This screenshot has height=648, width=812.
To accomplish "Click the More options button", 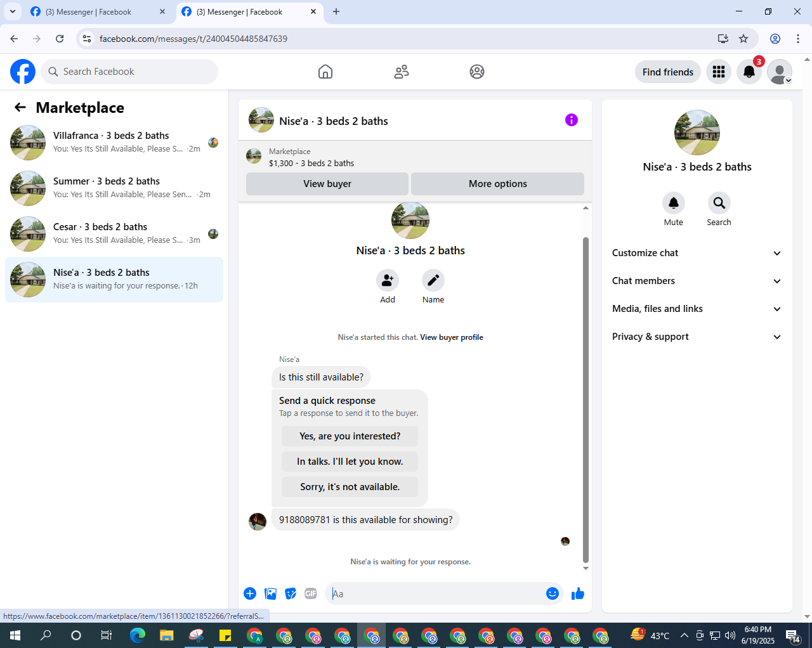I will [x=498, y=184].
